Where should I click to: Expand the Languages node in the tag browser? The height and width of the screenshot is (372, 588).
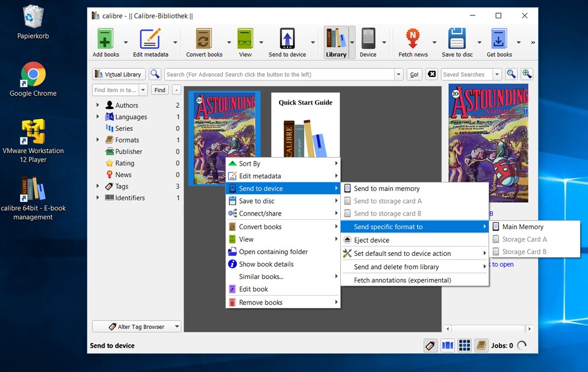coord(98,117)
